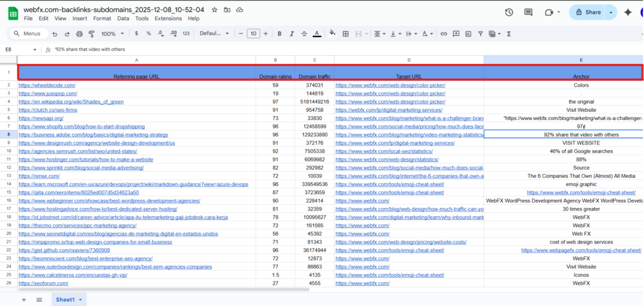
Task: Apply the paint format tool
Action: coord(91,33)
